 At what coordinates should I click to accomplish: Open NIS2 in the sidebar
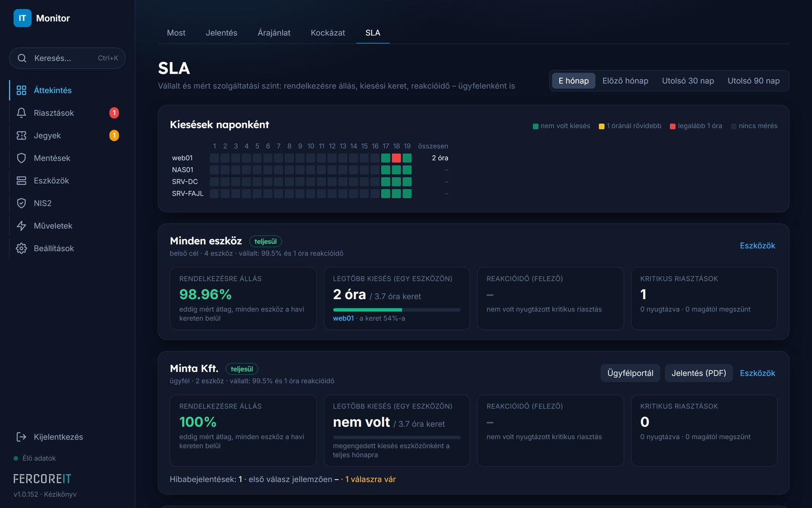click(x=67, y=203)
